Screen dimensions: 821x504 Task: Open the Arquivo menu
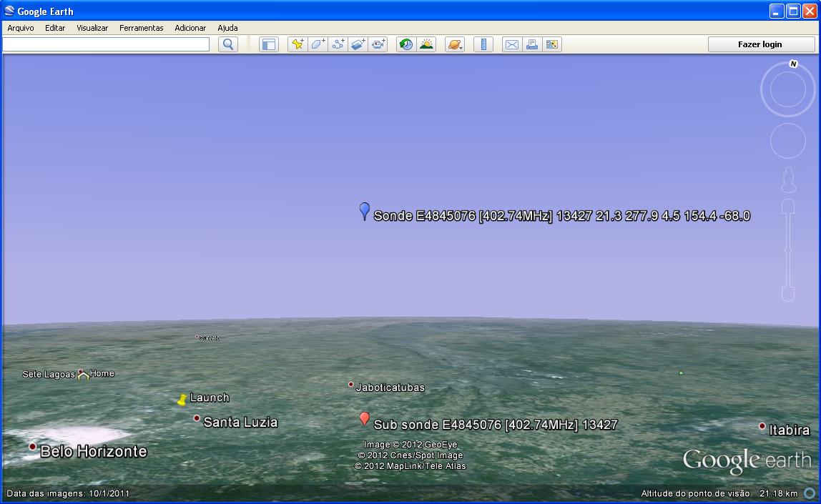21,28
